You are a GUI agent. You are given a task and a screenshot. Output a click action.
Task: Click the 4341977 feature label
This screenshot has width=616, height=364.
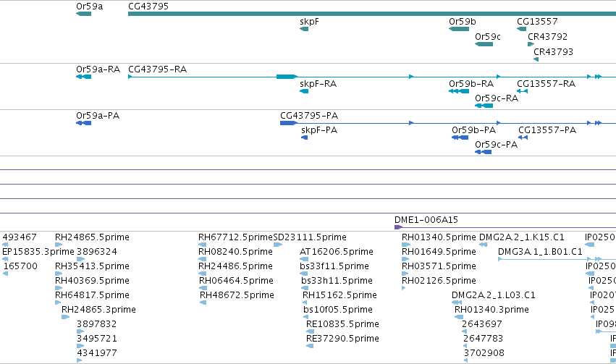[97, 353]
